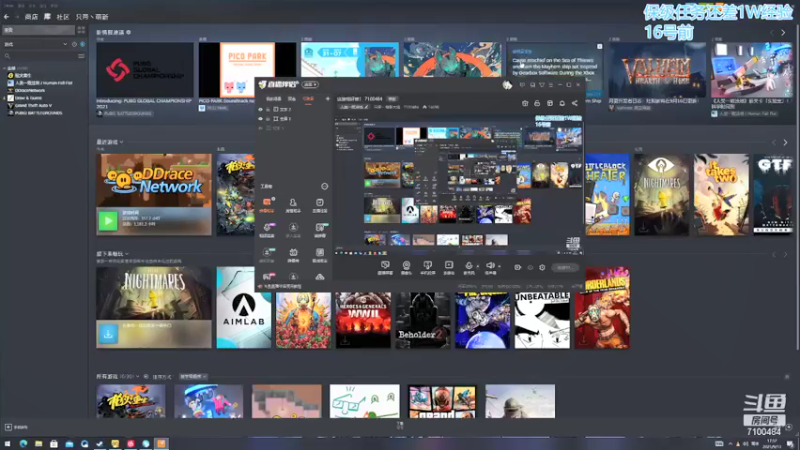Screen dimensions: 800x450
Task: Click the library home field in Steam sidebar
Action: 38,30
